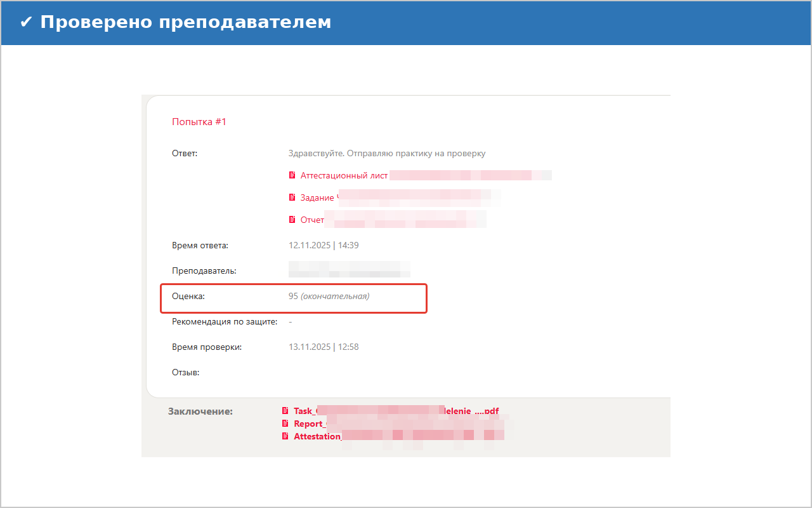Click the Заключение label
The height and width of the screenshot is (508, 812).
pos(200,411)
